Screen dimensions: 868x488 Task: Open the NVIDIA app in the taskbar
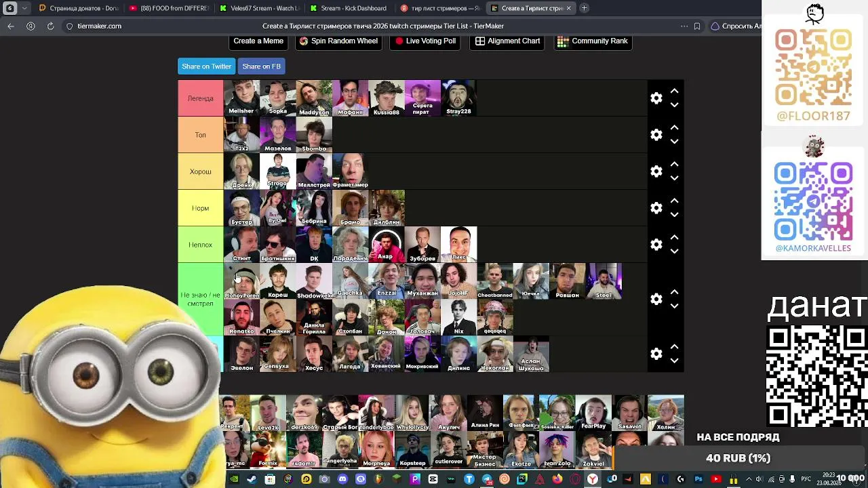234,479
